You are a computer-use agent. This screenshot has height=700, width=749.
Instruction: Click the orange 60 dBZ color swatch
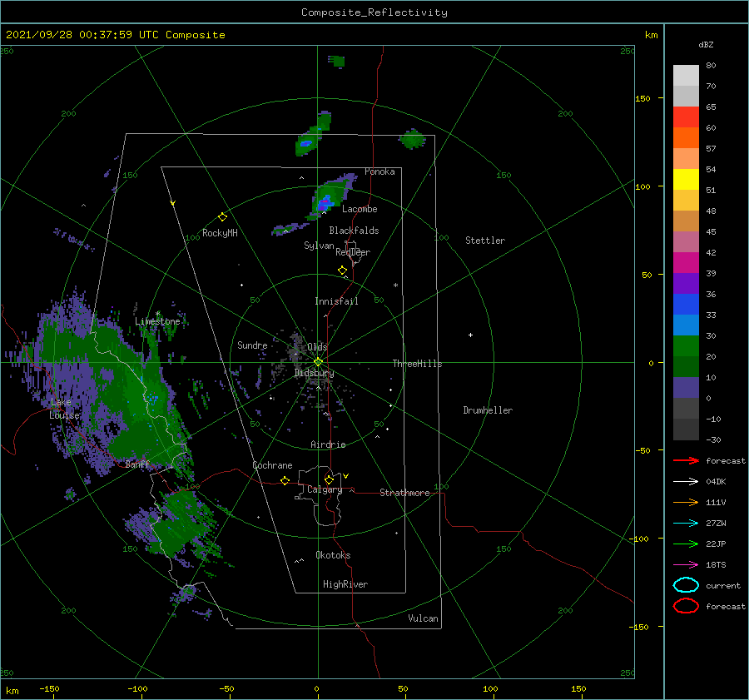pyautogui.click(x=686, y=137)
